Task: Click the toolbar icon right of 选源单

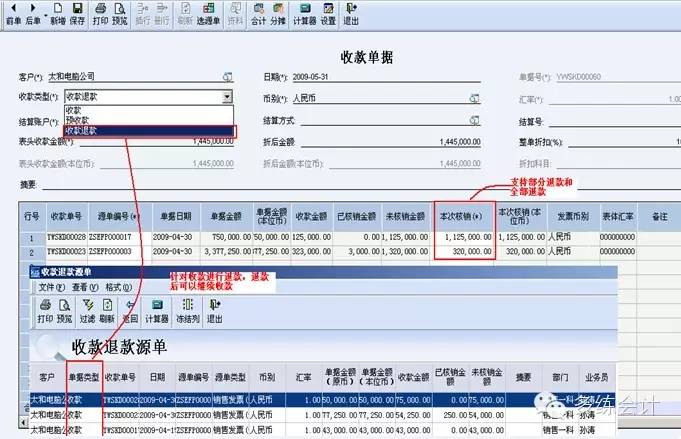Action: click(235, 14)
